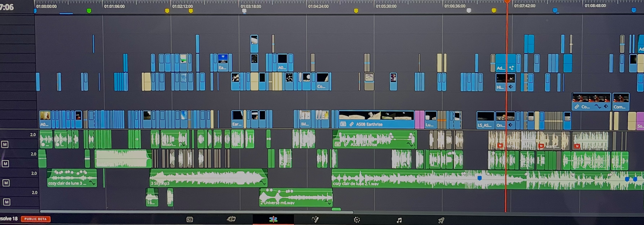Select the Ear... video clip
Screen dimensions: 644x225
237,119
